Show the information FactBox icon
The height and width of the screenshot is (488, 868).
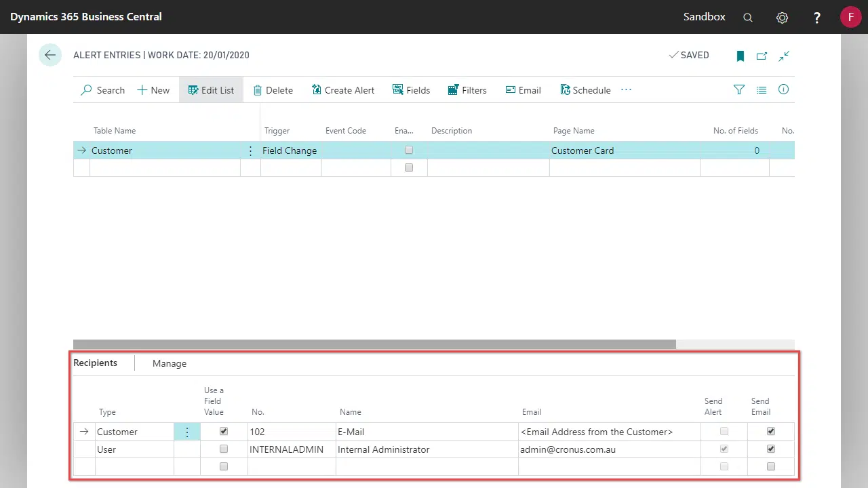(x=783, y=89)
